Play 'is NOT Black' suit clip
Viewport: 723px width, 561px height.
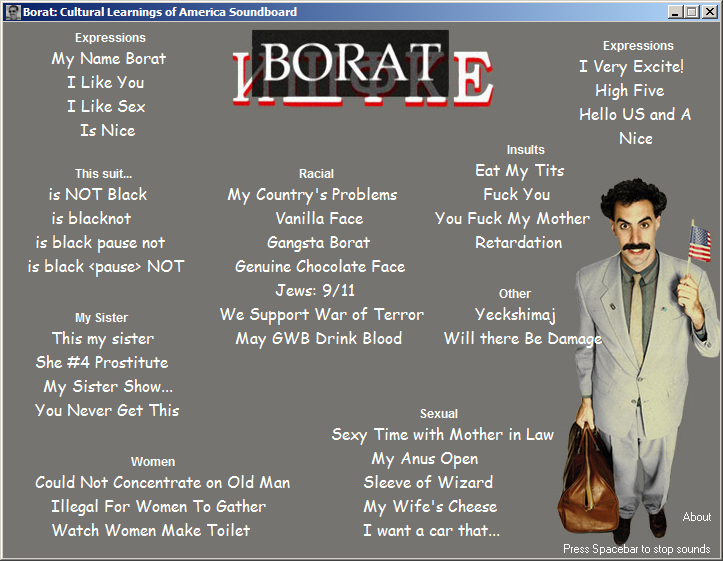point(98,195)
